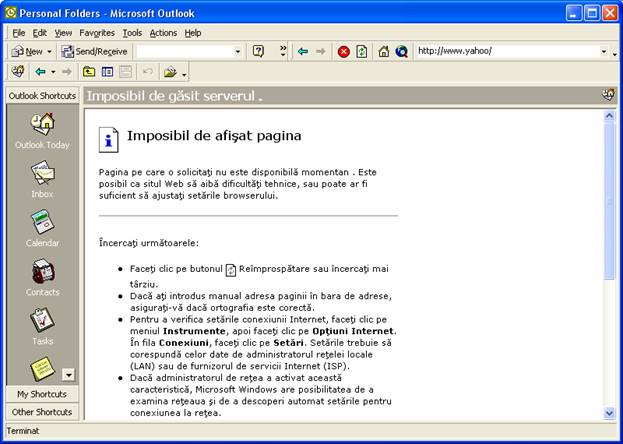
Task: Click inside the Find a Contact box
Action: tap(185, 52)
